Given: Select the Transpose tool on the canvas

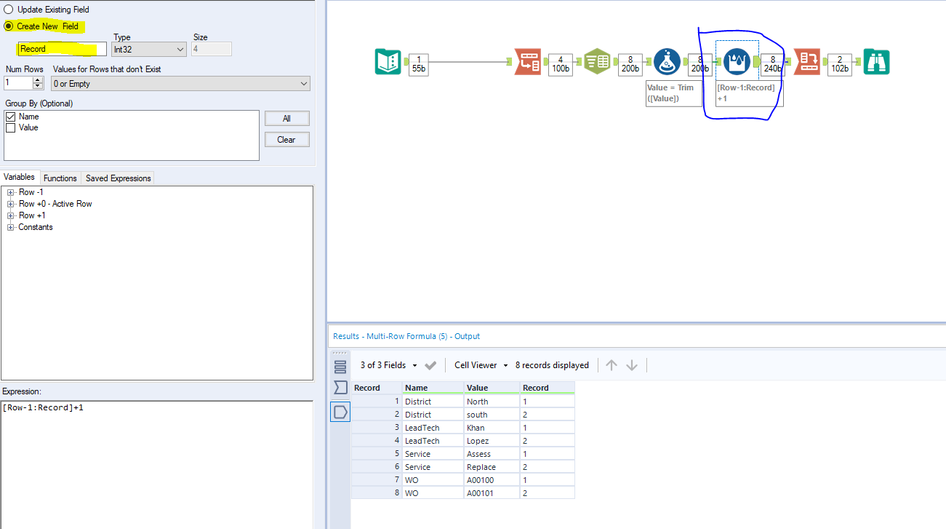Looking at the screenshot, I should tap(528, 62).
